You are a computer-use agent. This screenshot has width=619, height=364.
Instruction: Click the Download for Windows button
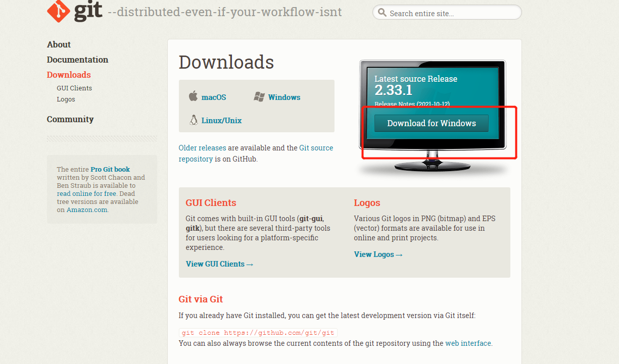431,123
